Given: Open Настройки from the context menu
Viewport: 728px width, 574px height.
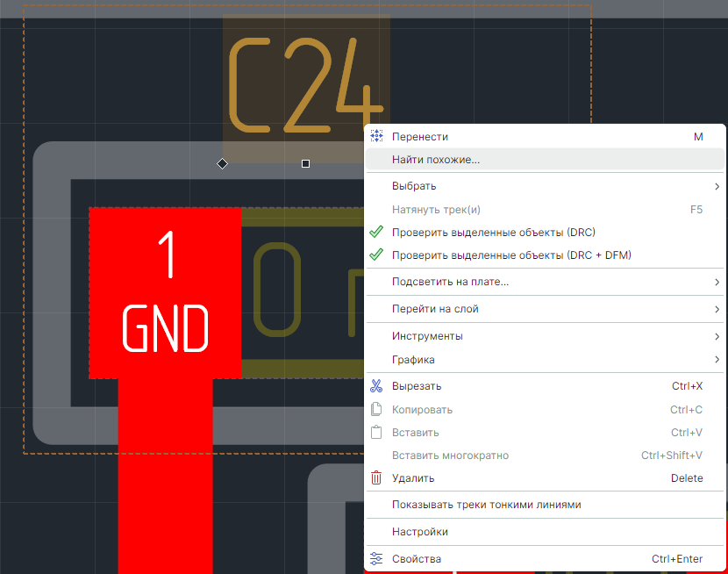Looking at the screenshot, I should (545, 531).
